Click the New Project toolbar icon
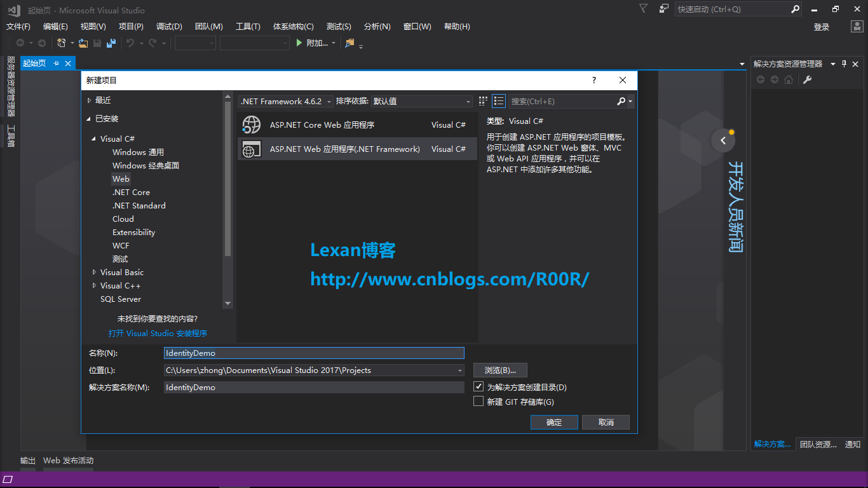Viewport: 868px width, 488px height. coord(62,43)
